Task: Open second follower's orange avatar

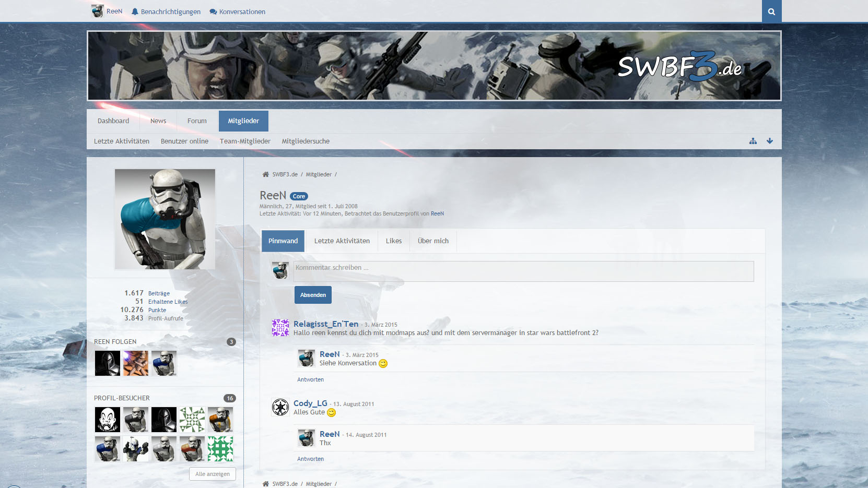Action: pyautogui.click(x=136, y=363)
